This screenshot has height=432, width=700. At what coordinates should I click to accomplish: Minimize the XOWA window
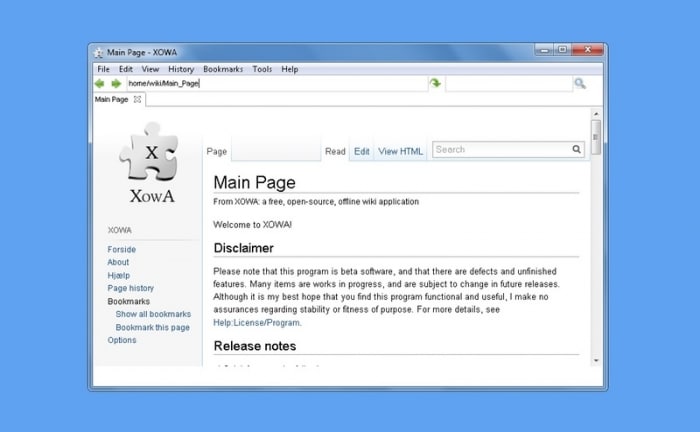click(x=544, y=50)
